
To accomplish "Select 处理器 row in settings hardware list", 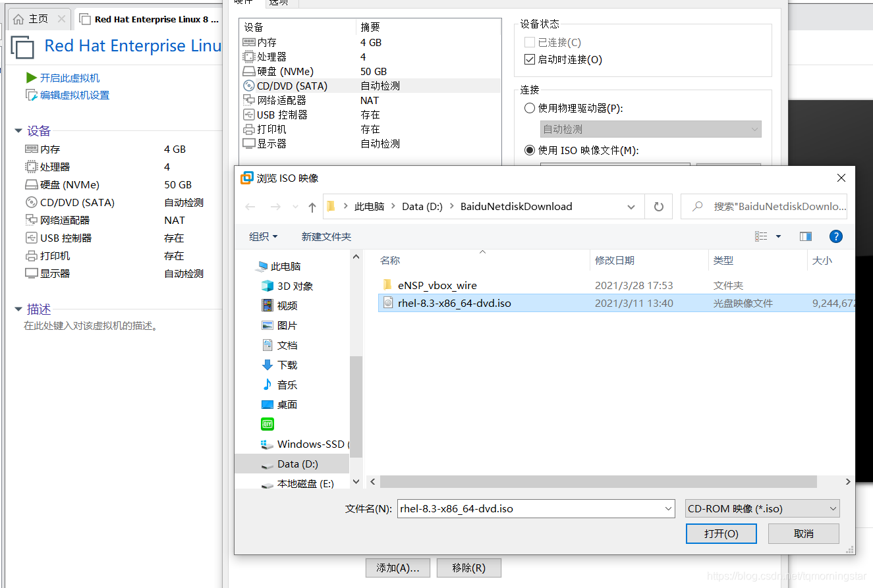I will point(370,57).
